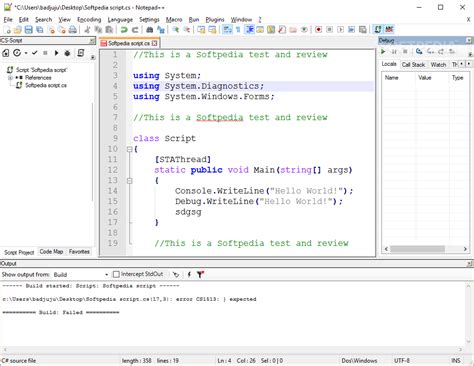This screenshot has height=366, width=474.
Task: Expand the References tree node
Action: point(10,78)
